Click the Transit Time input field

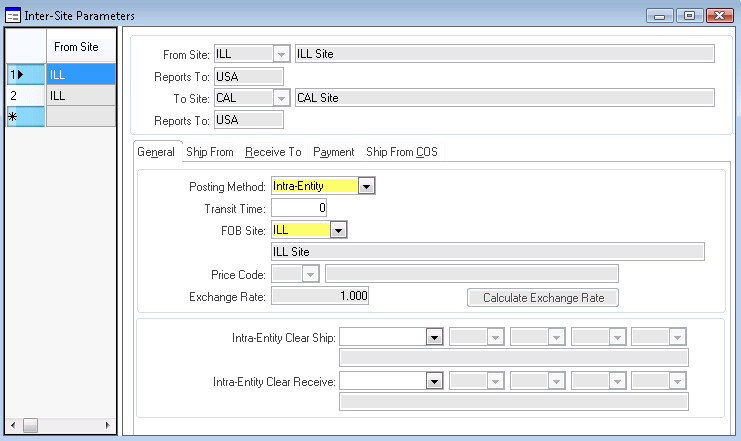pos(299,208)
